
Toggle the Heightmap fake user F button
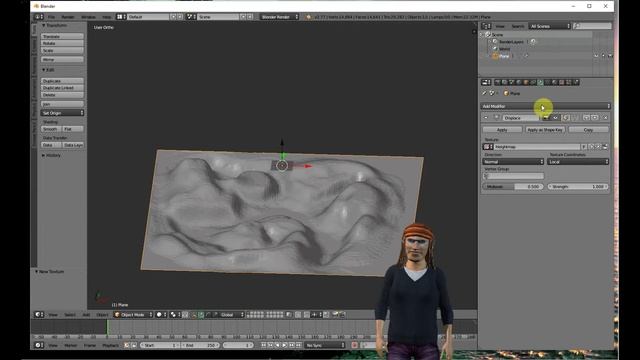click(x=584, y=147)
